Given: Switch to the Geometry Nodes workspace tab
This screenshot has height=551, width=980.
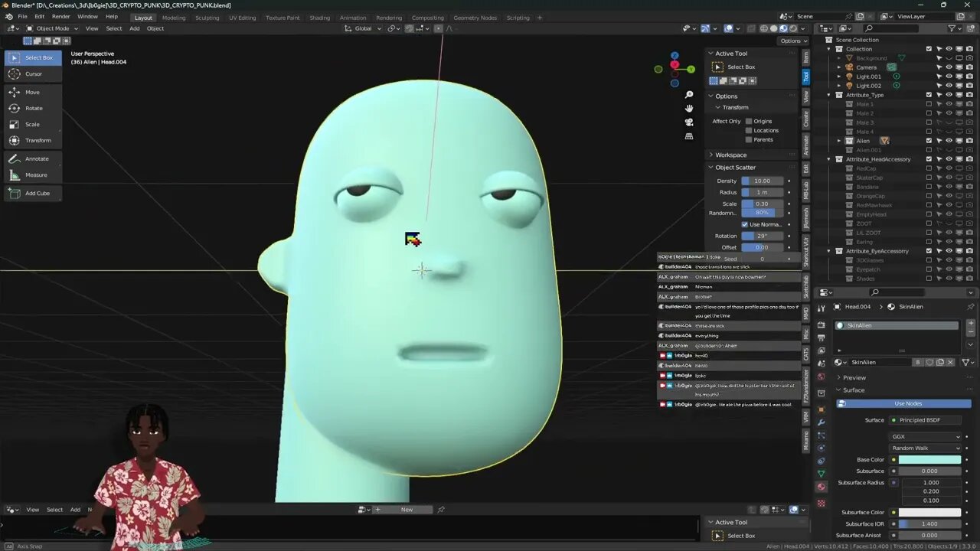Looking at the screenshot, I should [475, 18].
